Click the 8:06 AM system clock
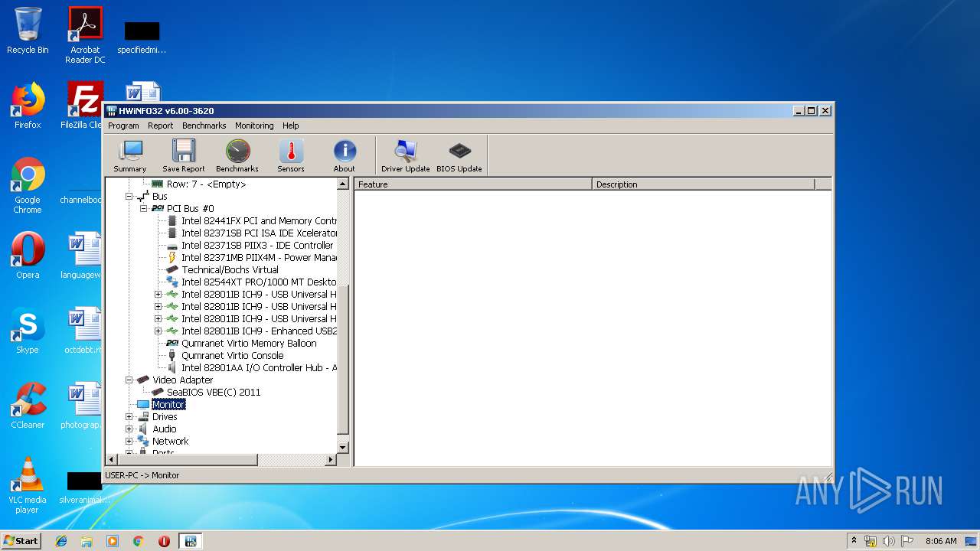The width and height of the screenshot is (980, 551). click(x=941, y=541)
